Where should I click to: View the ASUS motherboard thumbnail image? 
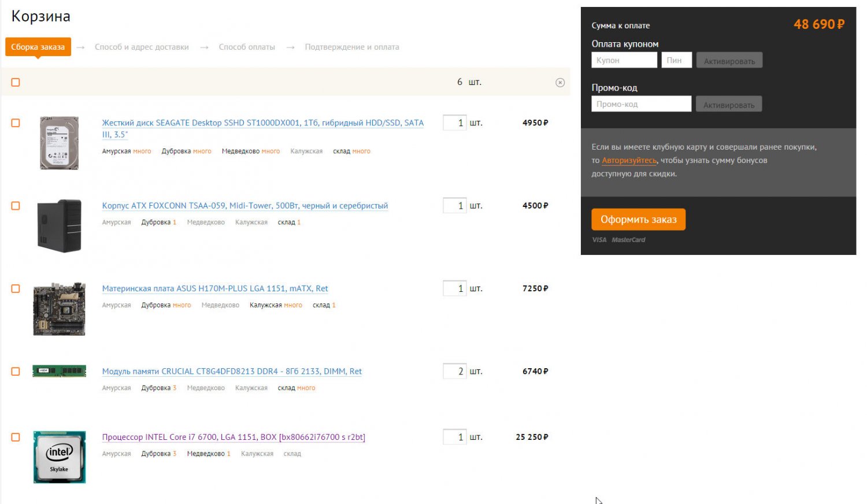click(x=60, y=309)
